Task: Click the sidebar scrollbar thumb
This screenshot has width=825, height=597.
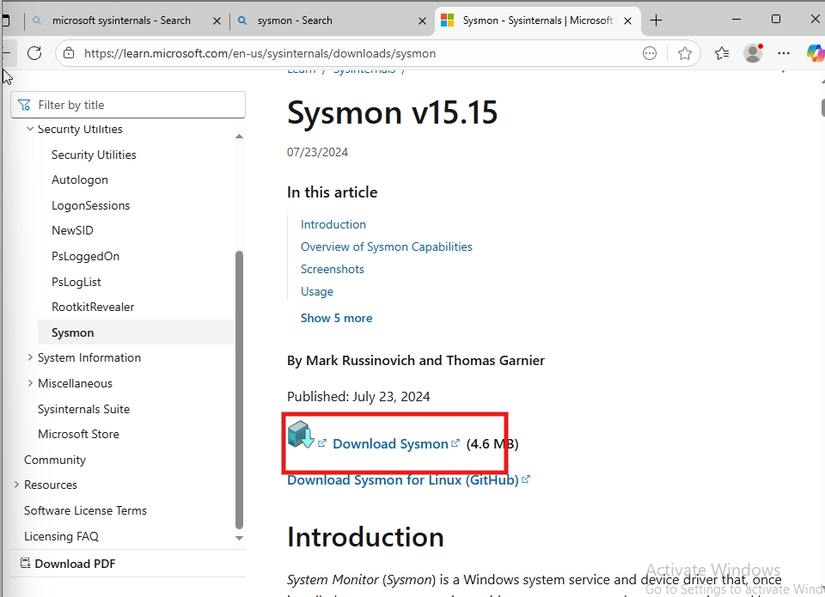Action: (239, 390)
